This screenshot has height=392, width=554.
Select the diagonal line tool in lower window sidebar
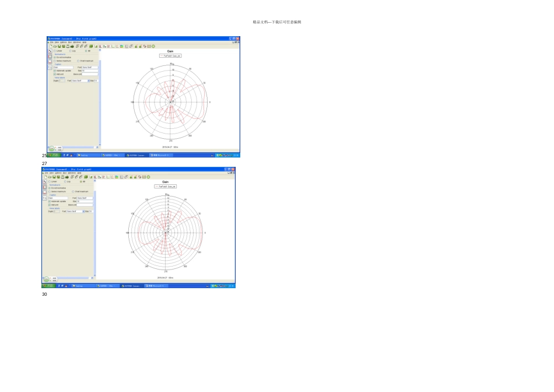[44, 181]
